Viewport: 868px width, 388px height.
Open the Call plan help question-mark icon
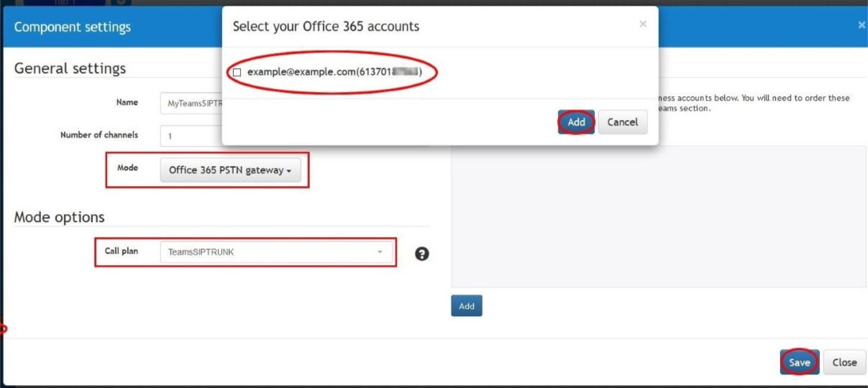click(422, 253)
